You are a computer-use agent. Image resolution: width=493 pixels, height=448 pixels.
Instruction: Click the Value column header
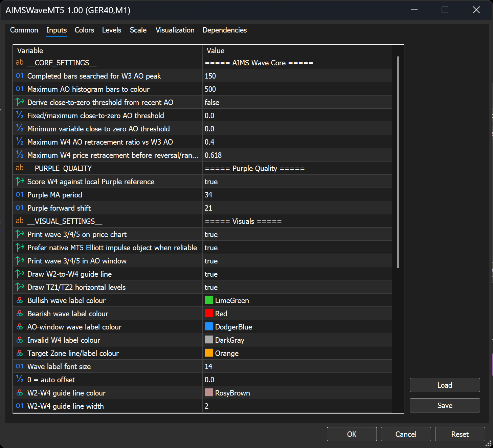coord(297,50)
